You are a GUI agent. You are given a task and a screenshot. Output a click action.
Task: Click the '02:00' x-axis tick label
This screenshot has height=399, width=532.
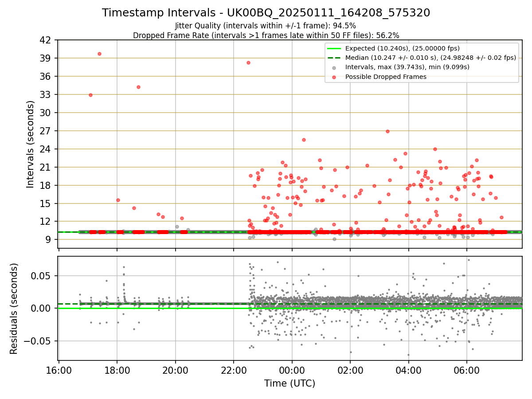(x=350, y=370)
